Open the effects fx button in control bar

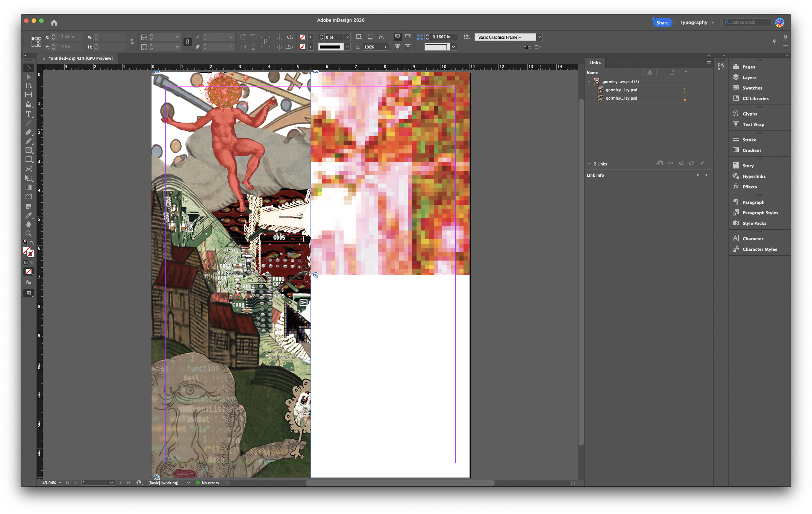(381, 37)
